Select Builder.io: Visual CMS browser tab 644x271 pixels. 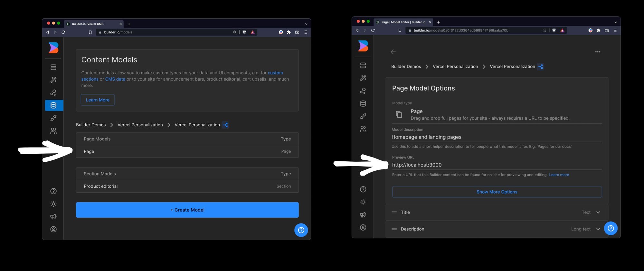tap(94, 24)
